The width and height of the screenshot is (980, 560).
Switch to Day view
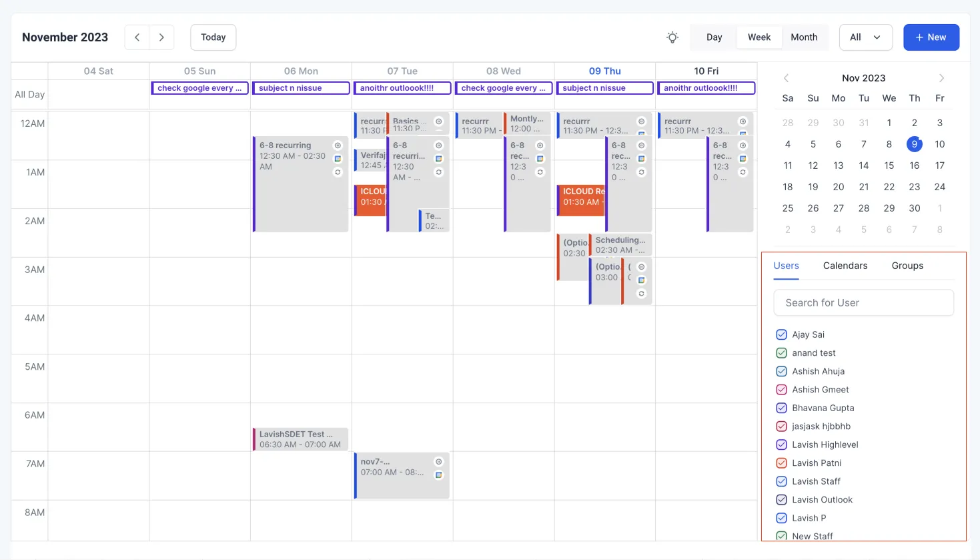pyautogui.click(x=714, y=37)
